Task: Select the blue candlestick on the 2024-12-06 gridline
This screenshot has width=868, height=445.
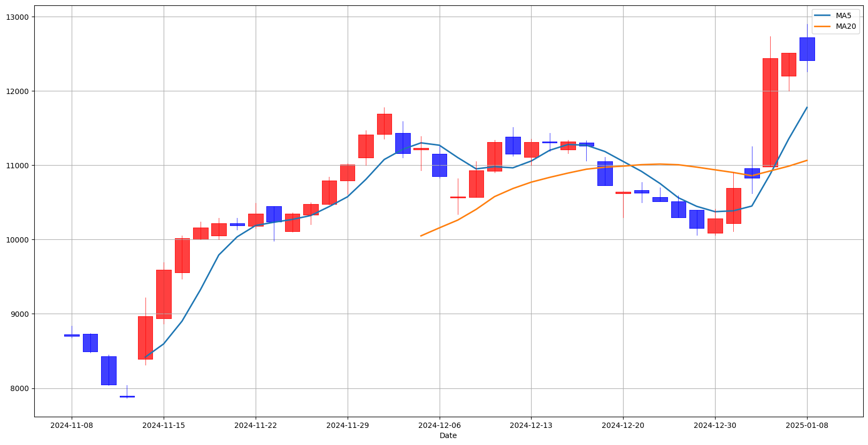Action: coord(440,165)
